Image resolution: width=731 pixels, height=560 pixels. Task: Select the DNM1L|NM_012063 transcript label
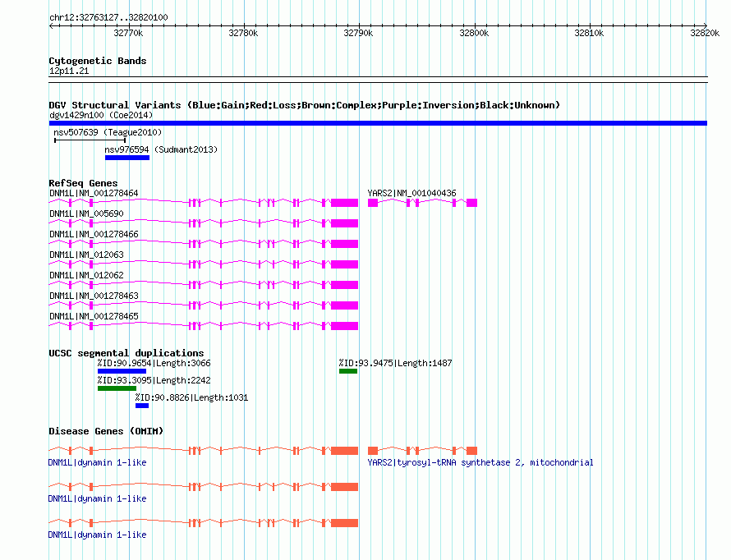[x=86, y=255]
